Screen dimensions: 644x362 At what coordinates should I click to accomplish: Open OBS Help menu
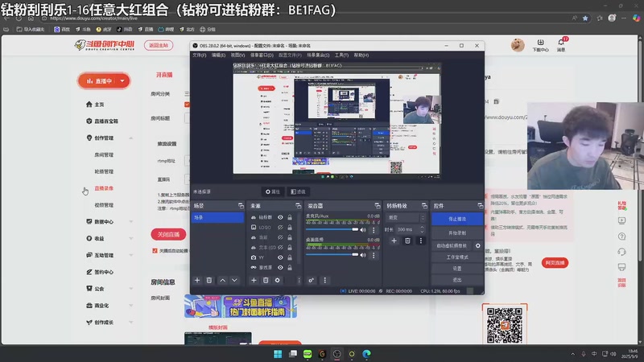click(361, 55)
